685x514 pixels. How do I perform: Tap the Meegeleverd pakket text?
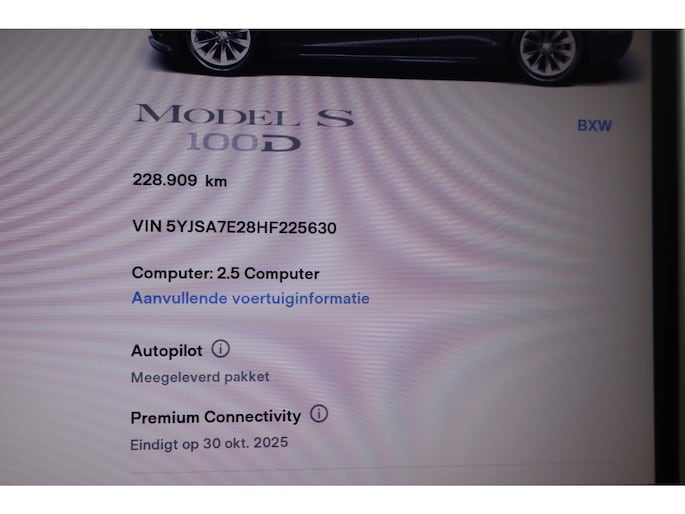[200, 377]
